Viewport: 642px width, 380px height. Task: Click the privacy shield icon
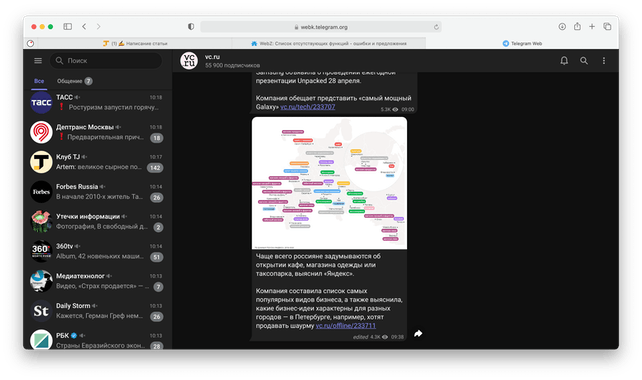(191, 27)
